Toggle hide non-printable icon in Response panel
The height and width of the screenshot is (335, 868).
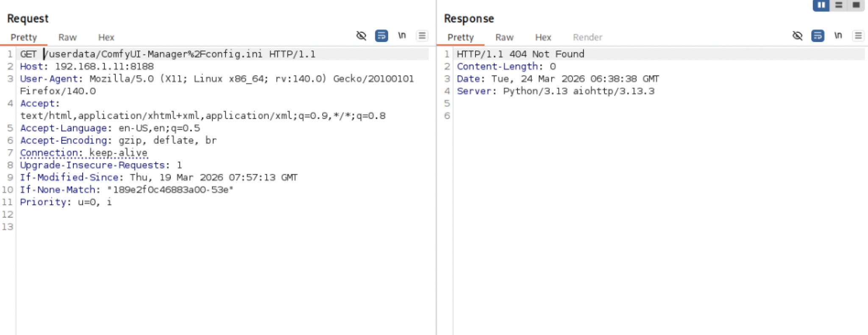[797, 36]
